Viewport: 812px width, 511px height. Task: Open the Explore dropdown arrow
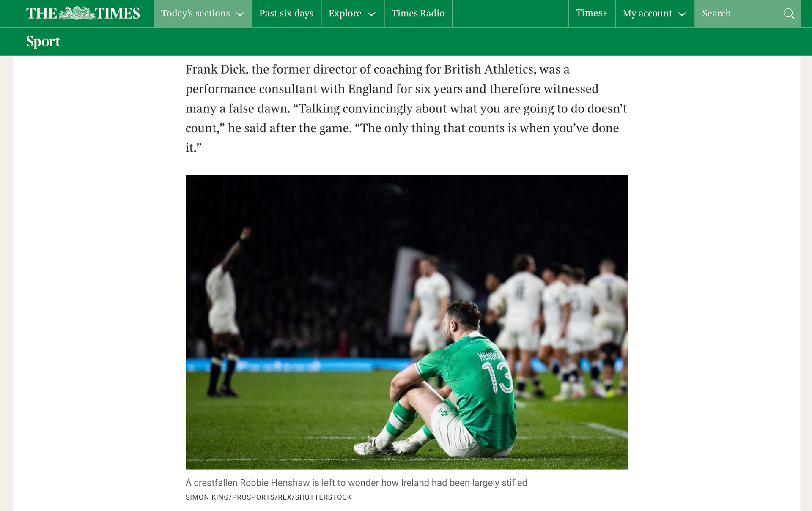click(x=372, y=14)
